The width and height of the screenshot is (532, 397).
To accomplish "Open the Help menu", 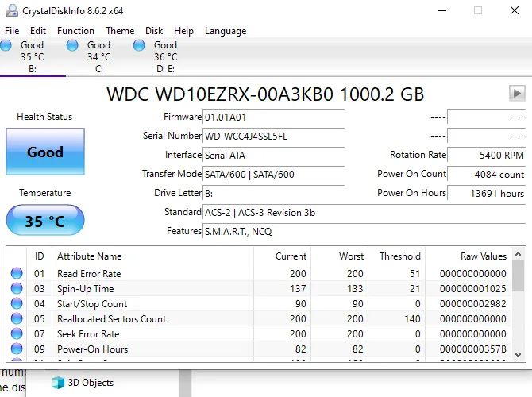I will 183,31.
